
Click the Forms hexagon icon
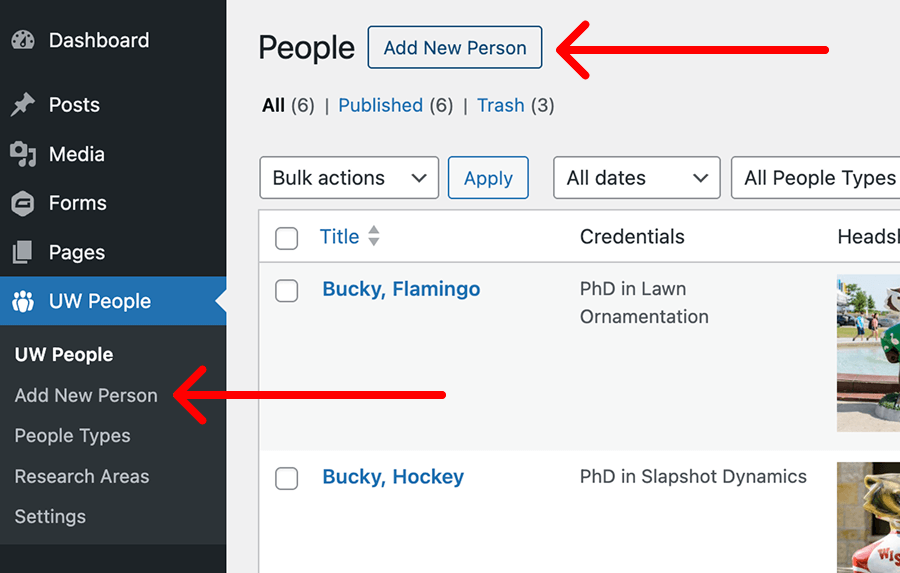[x=23, y=203]
